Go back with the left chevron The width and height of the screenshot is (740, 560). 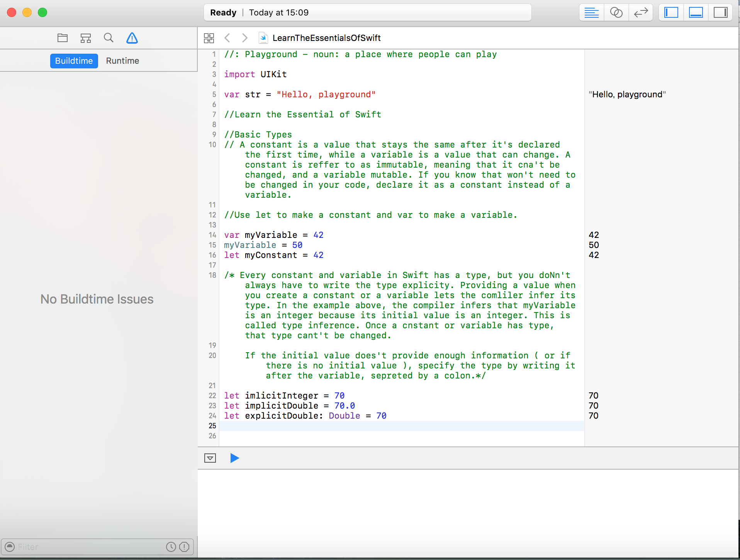tap(227, 38)
